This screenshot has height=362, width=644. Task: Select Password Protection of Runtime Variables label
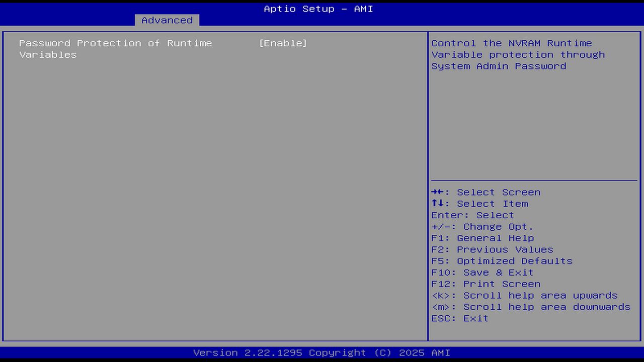point(116,49)
